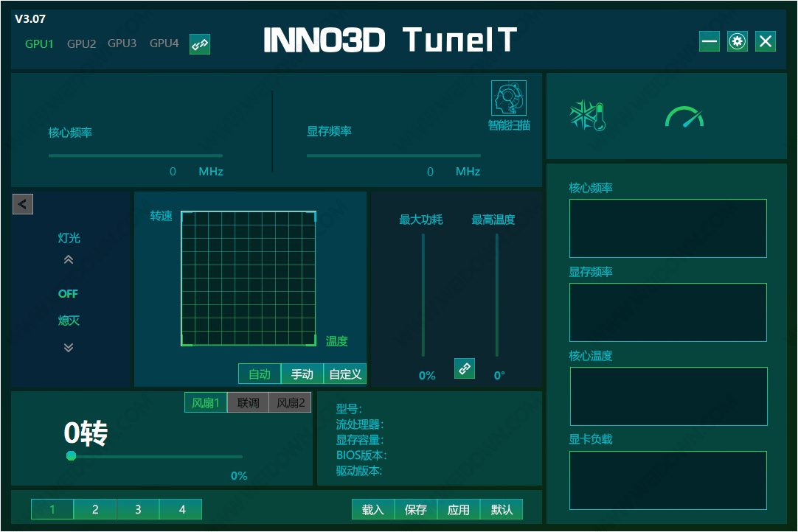Click the 驱动版本 driver version line
Viewport: 798px width, 532px height.
point(358,470)
